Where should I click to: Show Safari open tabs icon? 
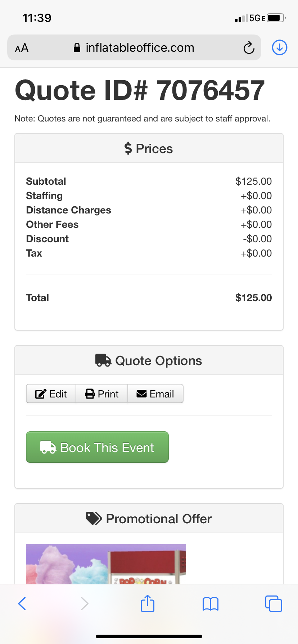[274, 603]
